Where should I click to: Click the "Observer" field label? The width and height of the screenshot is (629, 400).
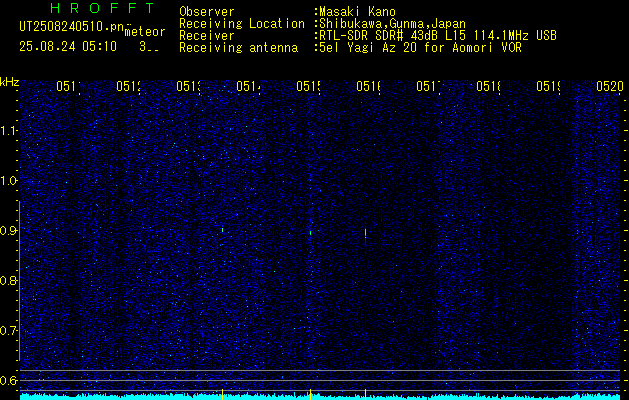click(207, 12)
